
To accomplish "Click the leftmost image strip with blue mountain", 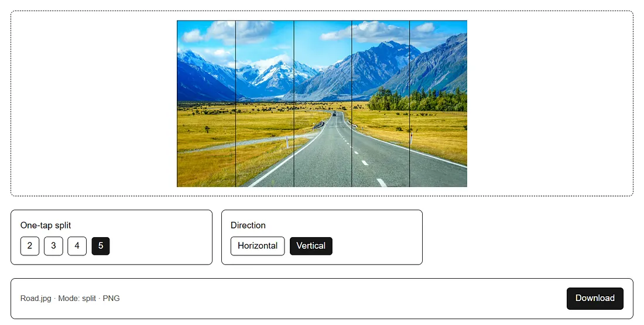I will click(206, 104).
